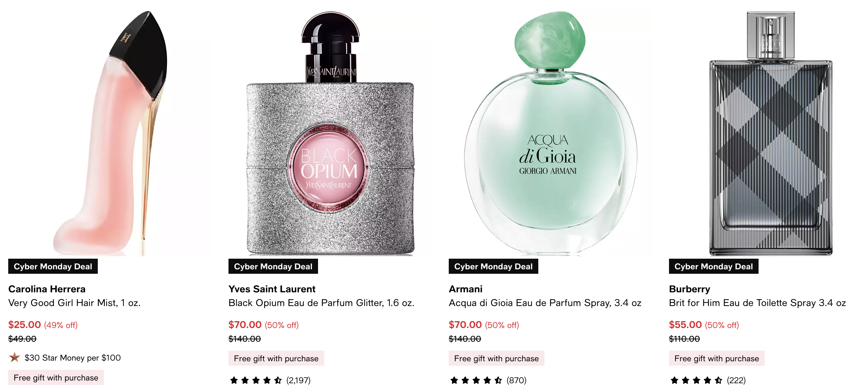The width and height of the screenshot is (868, 387).
Task: Open Black Opium Eau de Parfum Glitter link
Action: [x=321, y=303]
